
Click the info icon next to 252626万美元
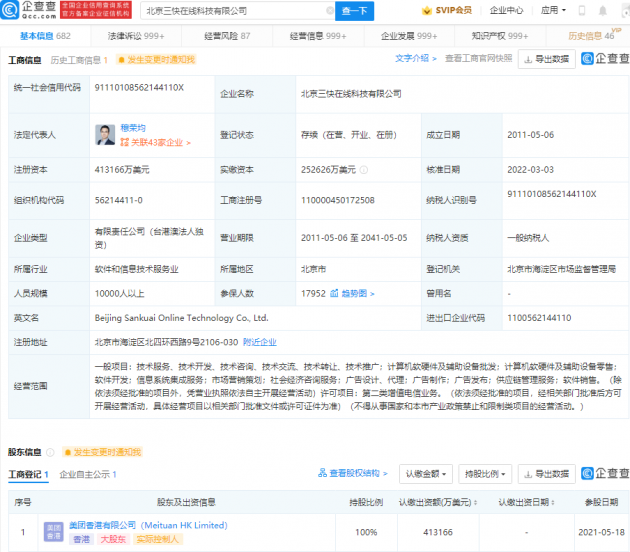point(364,170)
